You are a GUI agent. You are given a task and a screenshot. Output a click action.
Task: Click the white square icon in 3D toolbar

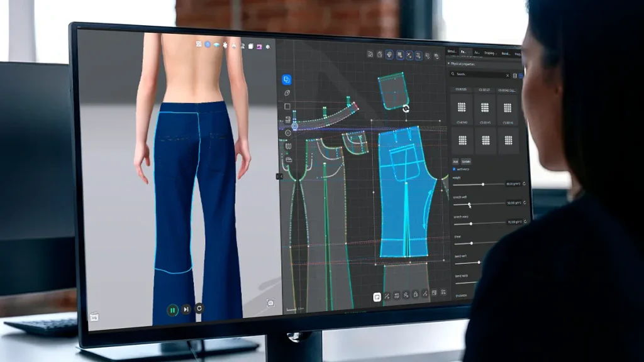[250, 47]
